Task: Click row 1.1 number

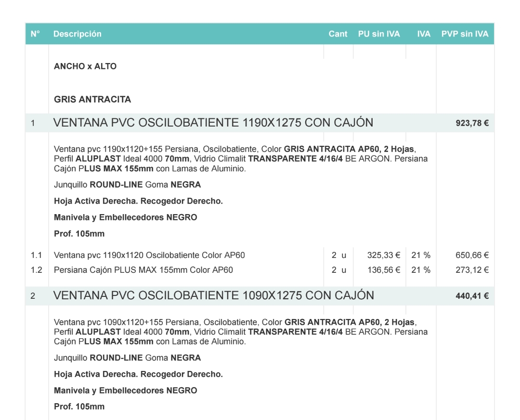Action: (x=36, y=255)
